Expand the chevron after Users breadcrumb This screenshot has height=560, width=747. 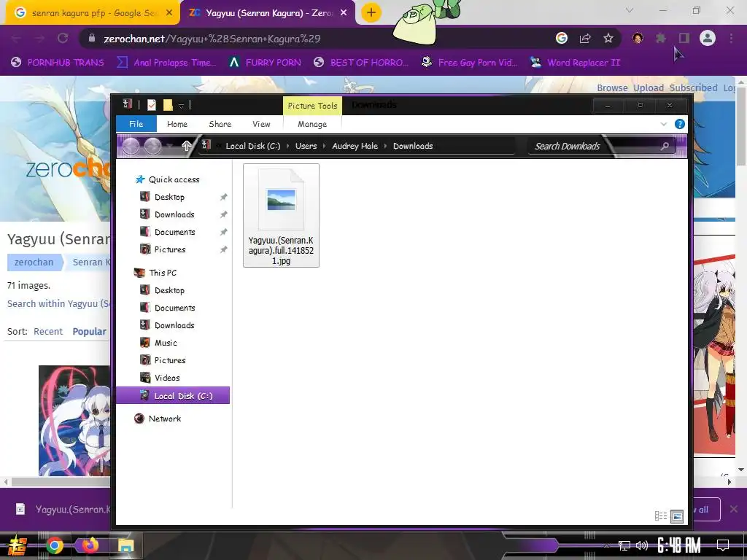(325, 146)
